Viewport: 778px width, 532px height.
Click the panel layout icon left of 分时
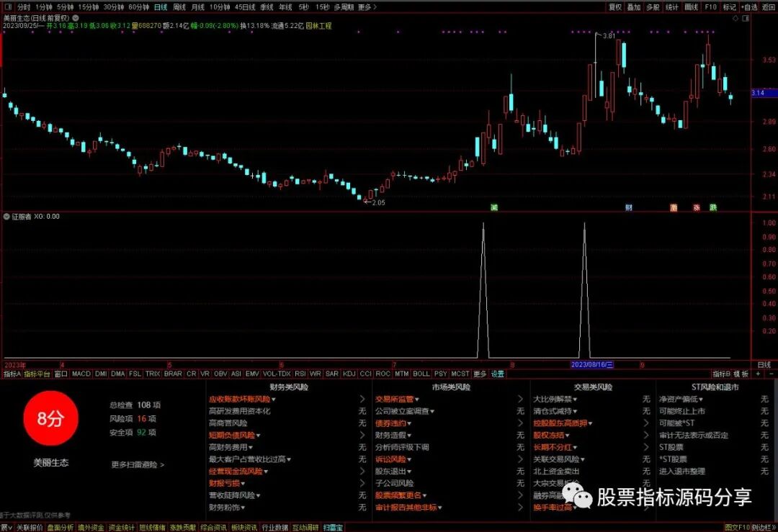coord(8,7)
